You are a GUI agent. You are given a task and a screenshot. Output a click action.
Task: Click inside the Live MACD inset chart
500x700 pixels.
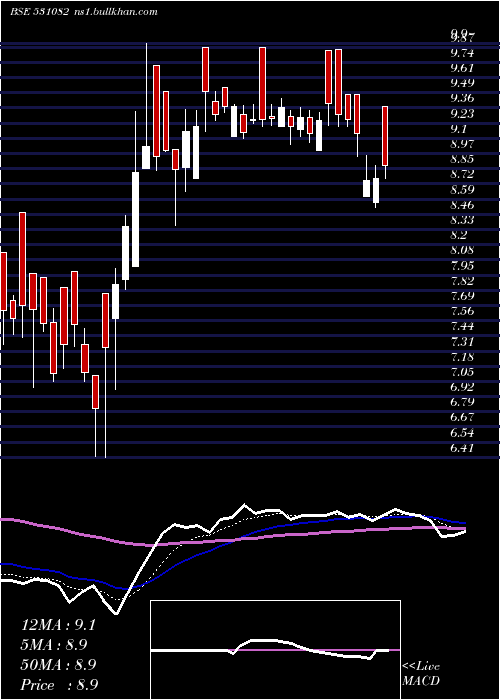click(275, 650)
